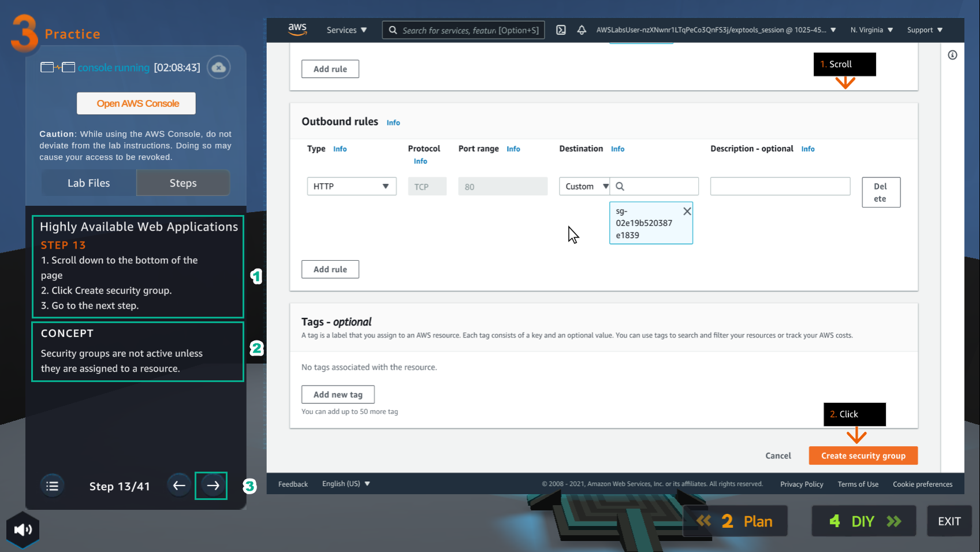The width and height of the screenshot is (980, 552).
Task: Click the disabled TCP protocol field
Action: pyautogui.click(x=427, y=187)
